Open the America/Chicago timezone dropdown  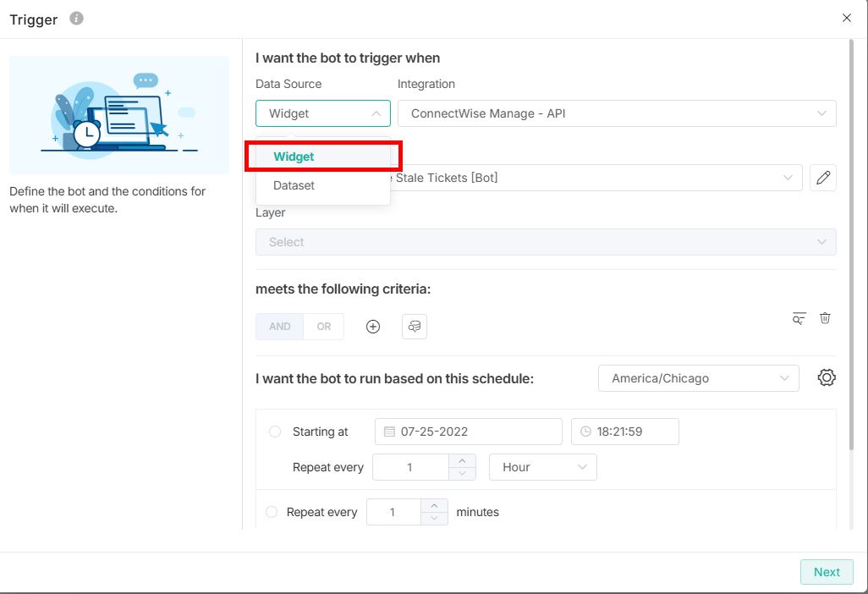tap(698, 378)
